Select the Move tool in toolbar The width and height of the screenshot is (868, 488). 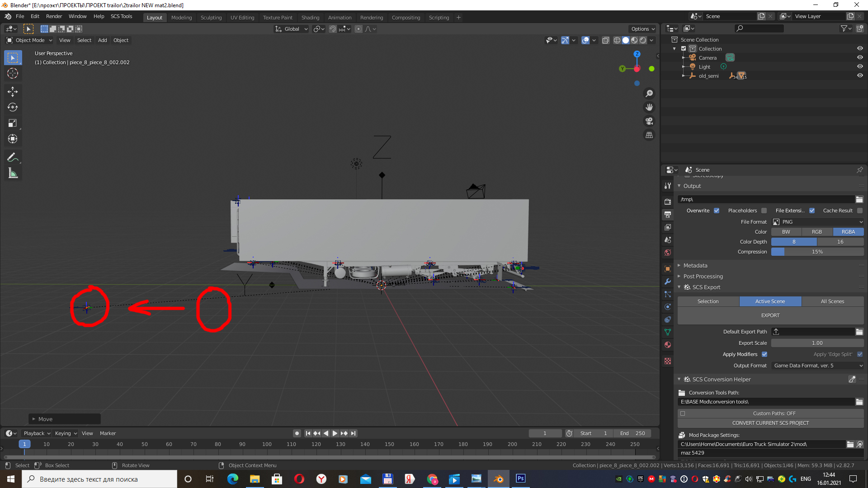[13, 92]
